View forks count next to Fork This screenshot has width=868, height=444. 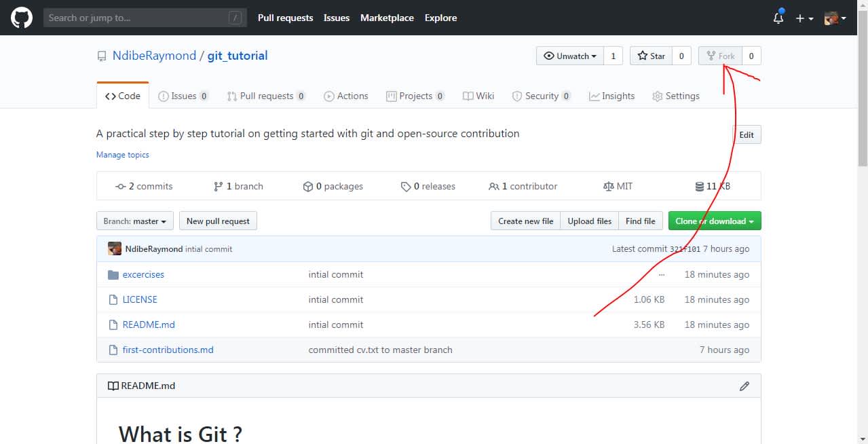(x=751, y=56)
